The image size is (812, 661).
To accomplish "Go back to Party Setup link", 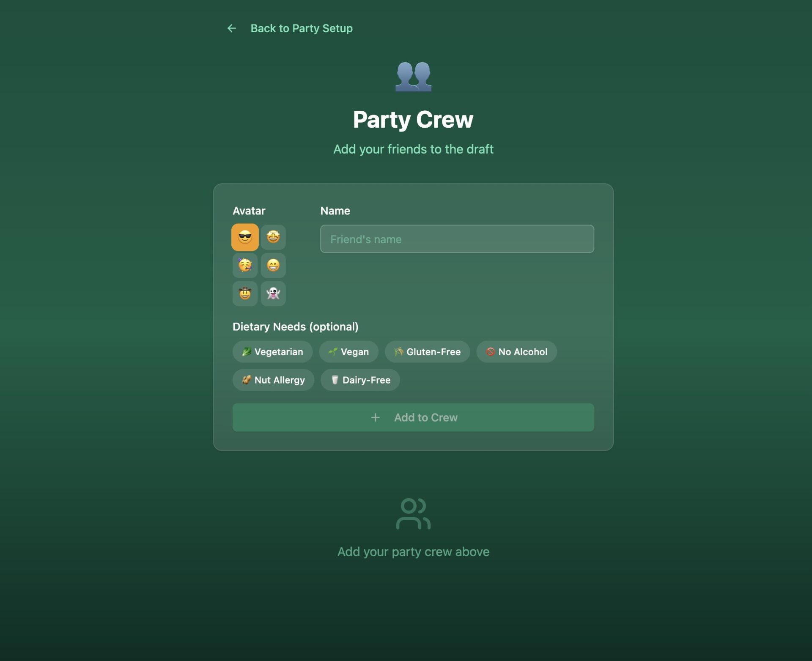I will [301, 28].
